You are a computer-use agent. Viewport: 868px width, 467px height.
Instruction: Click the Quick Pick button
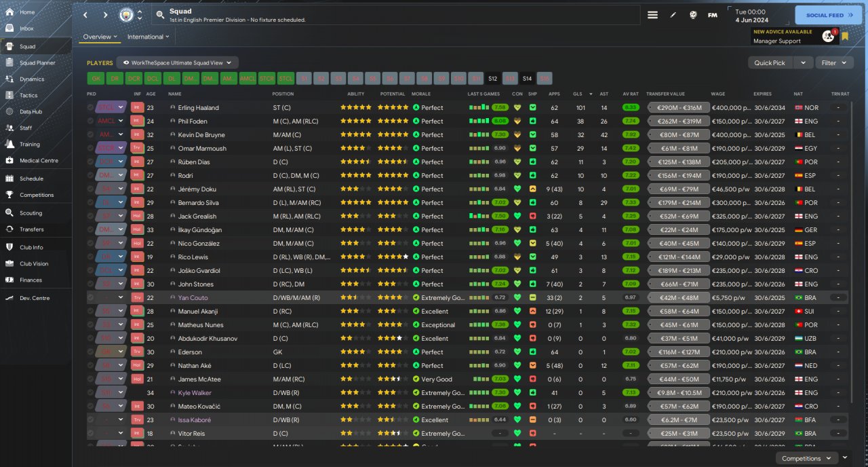(x=771, y=62)
